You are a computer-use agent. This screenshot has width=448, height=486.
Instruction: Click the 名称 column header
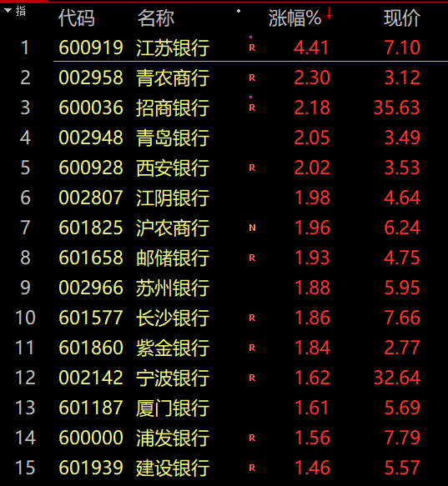pyautogui.click(x=156, y=18)
